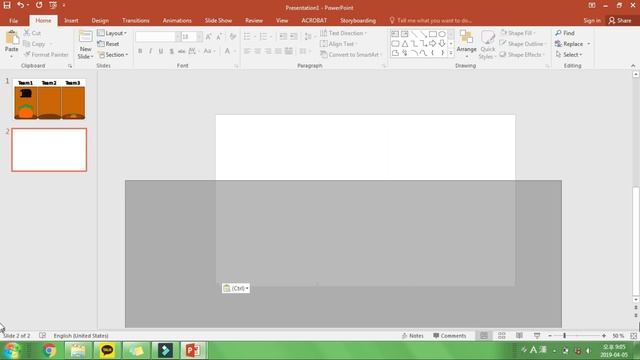Decrease the font size
The height and width of the screenshot is (360, 640).
[219, 37]
